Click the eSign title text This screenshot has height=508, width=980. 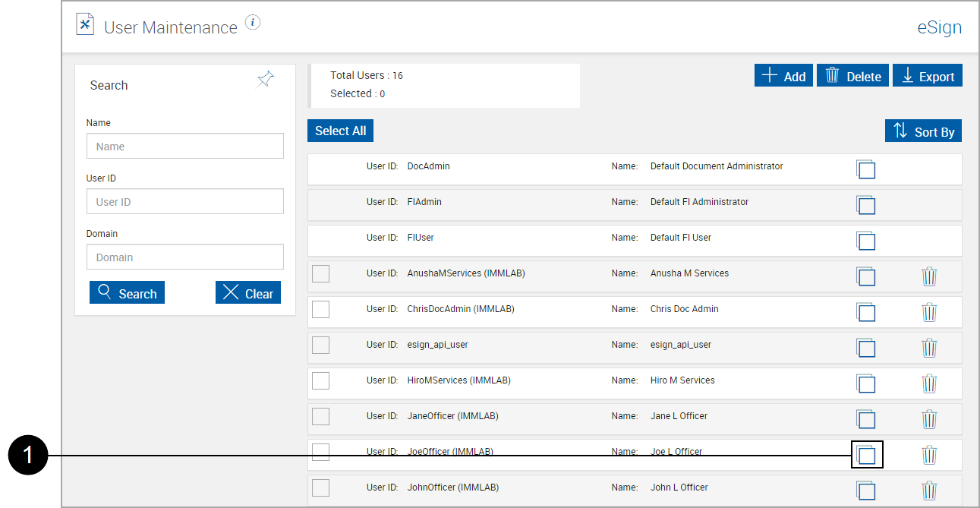coord(940,27)
